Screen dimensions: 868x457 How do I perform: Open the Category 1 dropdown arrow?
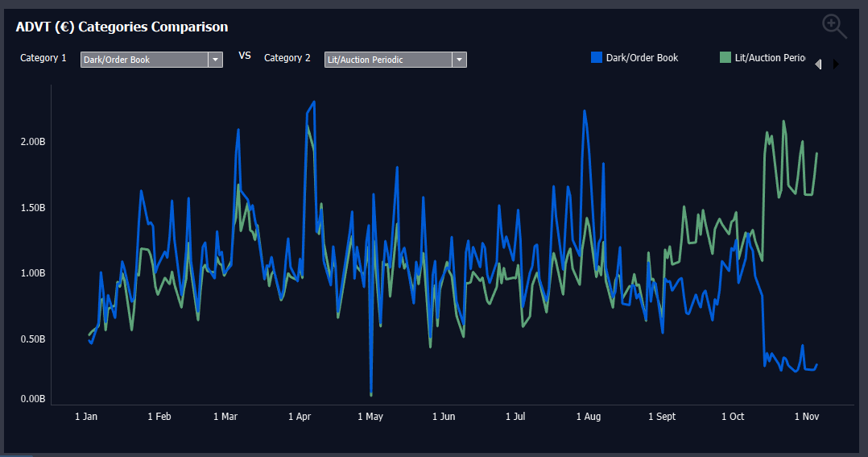coord(215,60)
